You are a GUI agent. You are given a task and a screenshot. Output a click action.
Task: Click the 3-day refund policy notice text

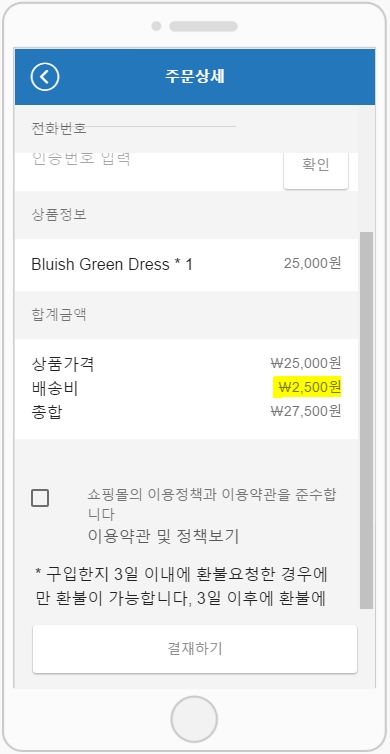pos(182,586)
